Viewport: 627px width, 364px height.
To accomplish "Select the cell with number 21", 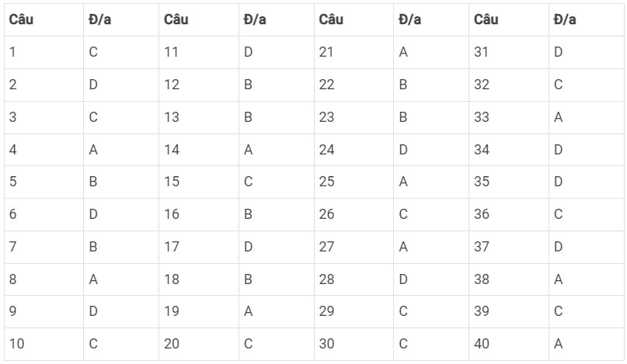I will point(354,52).
